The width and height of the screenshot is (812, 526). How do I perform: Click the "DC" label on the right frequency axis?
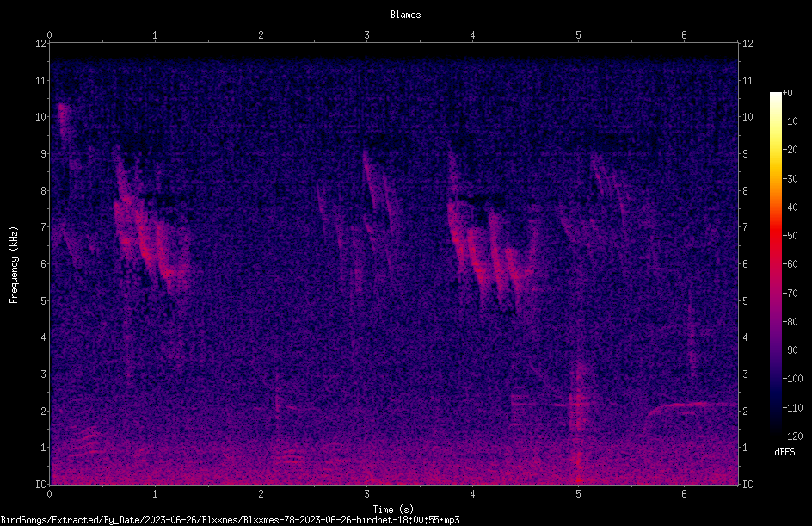[x=747, y=485]
